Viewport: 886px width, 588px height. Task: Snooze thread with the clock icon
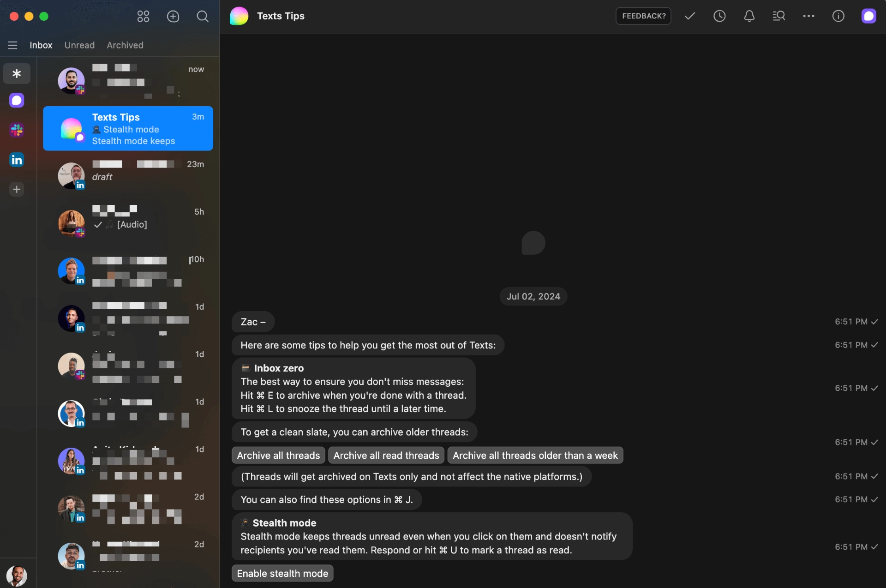719,16
